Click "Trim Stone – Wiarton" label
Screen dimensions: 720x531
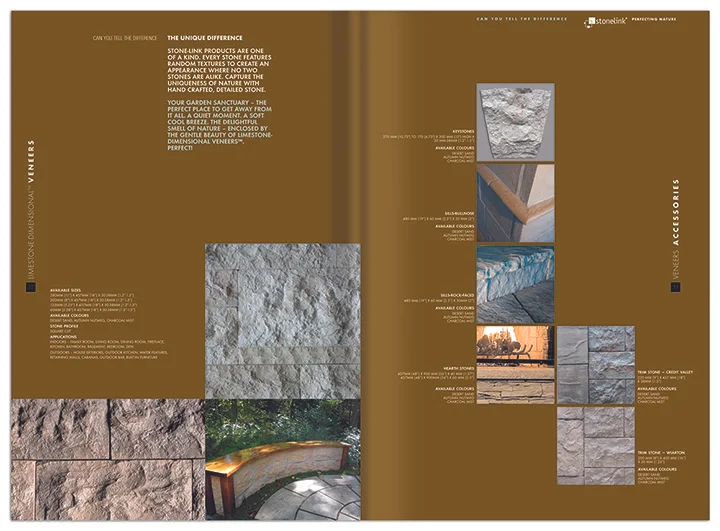pyautogui.click(x=661, y=452)
